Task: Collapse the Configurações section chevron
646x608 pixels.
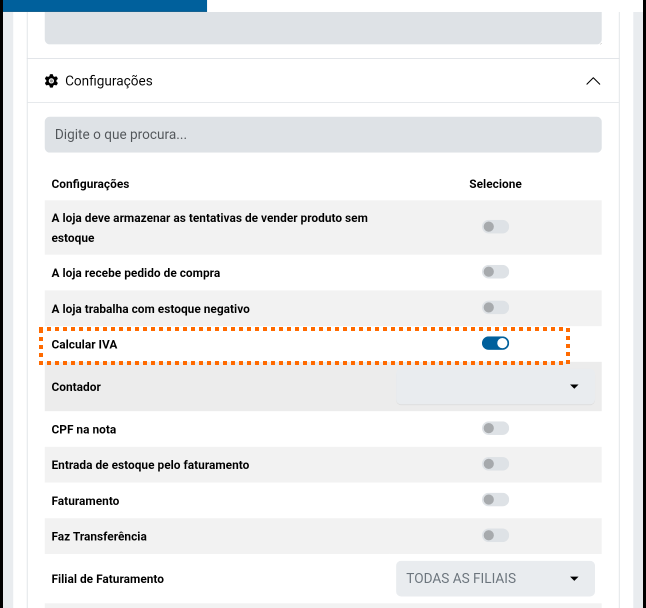Action: tap(593, 81)
